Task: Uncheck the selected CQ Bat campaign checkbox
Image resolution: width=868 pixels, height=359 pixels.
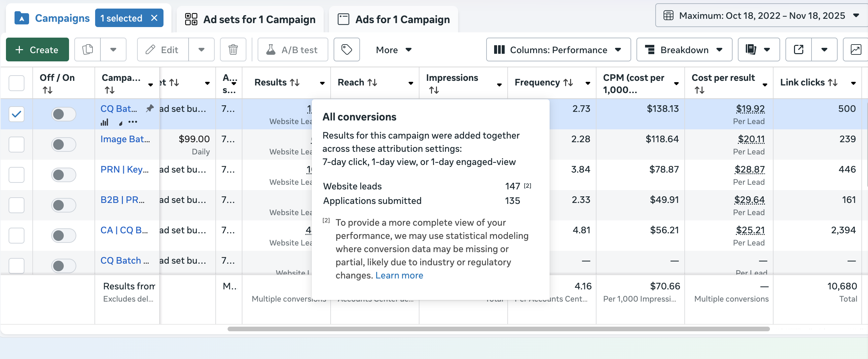Action: click(x=17, y=114)
